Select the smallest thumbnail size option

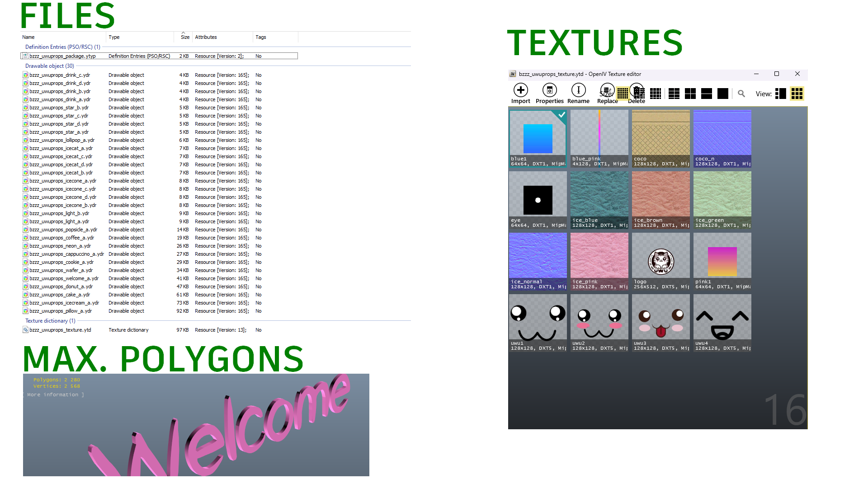click(656, 94)
